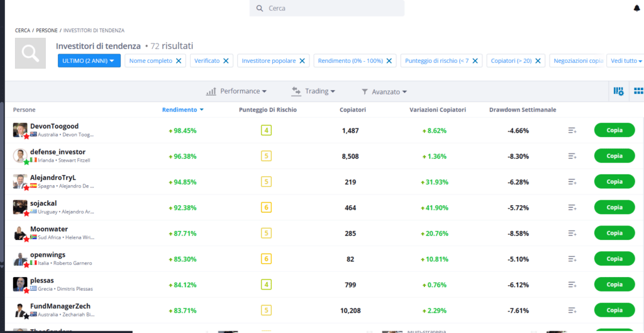
Task: Remove the Rendimento (0% - 100%) filter
Action: coord(389,60)
